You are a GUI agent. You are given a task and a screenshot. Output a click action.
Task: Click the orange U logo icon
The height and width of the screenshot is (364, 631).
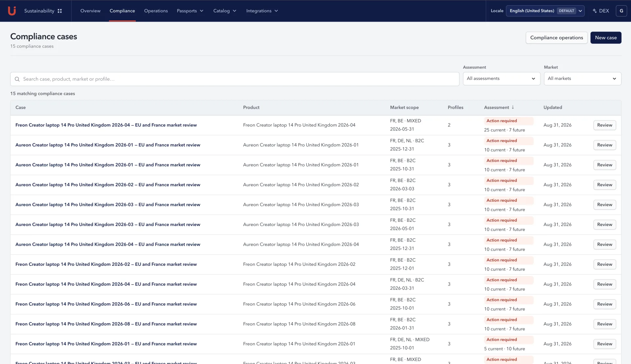12,11
